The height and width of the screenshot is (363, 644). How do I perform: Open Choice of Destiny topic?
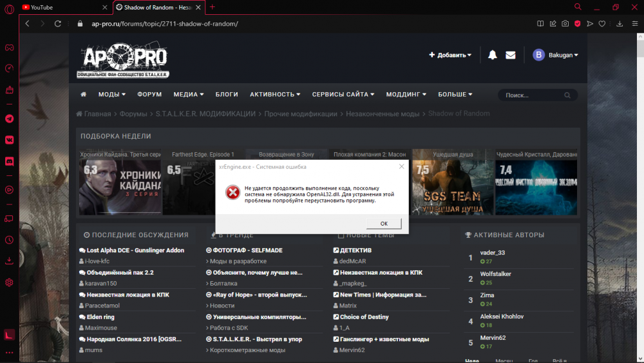tap(364, 317)
